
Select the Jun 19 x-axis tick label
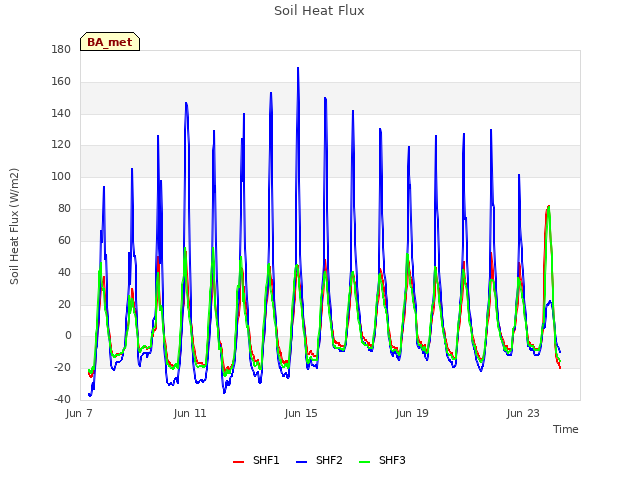(412, 413)
